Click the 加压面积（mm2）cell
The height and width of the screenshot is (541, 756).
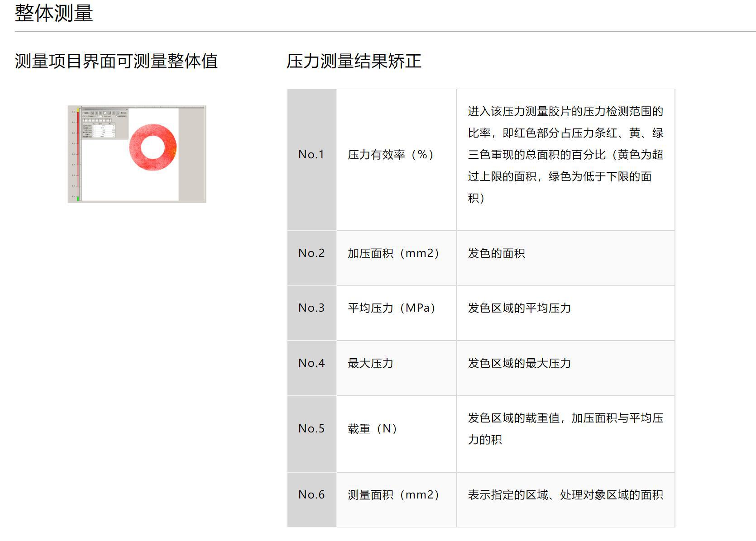[x=397, y=258]
